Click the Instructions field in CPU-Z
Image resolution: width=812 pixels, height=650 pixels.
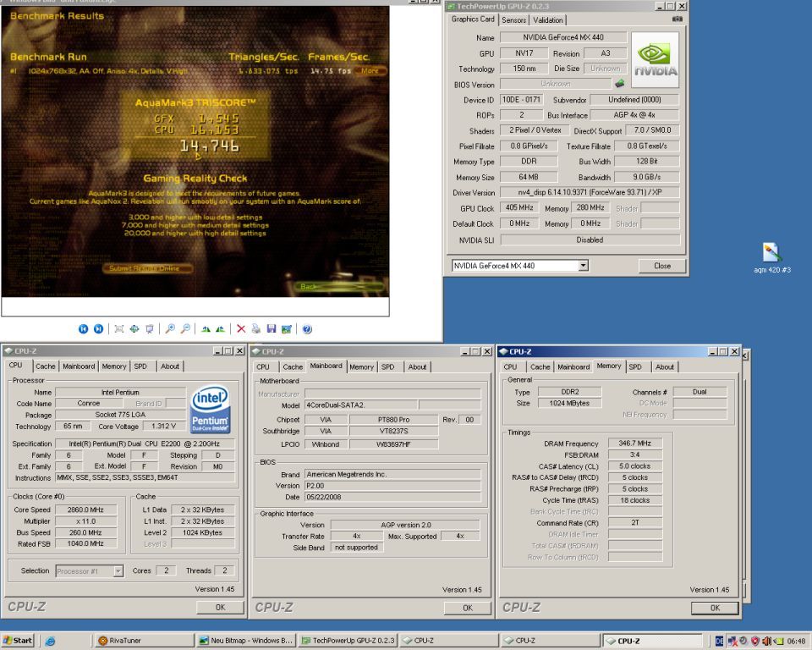tap(145, 477)
